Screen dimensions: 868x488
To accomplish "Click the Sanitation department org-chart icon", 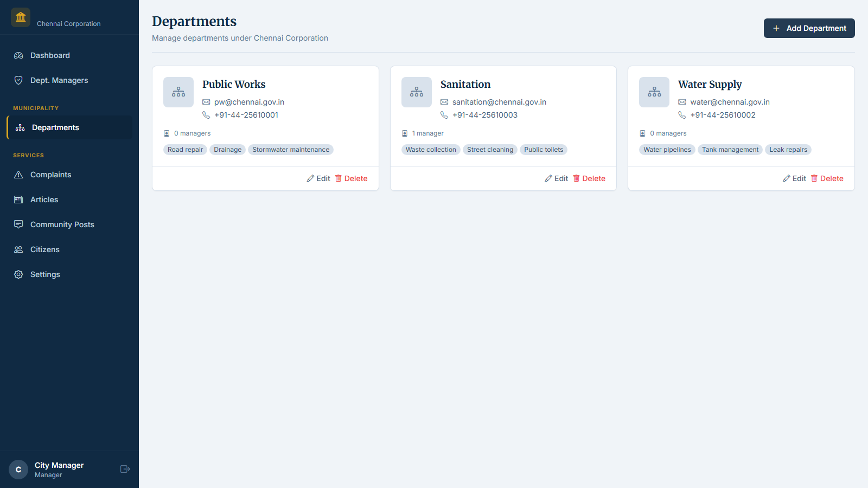I will [x=417, y=92].
